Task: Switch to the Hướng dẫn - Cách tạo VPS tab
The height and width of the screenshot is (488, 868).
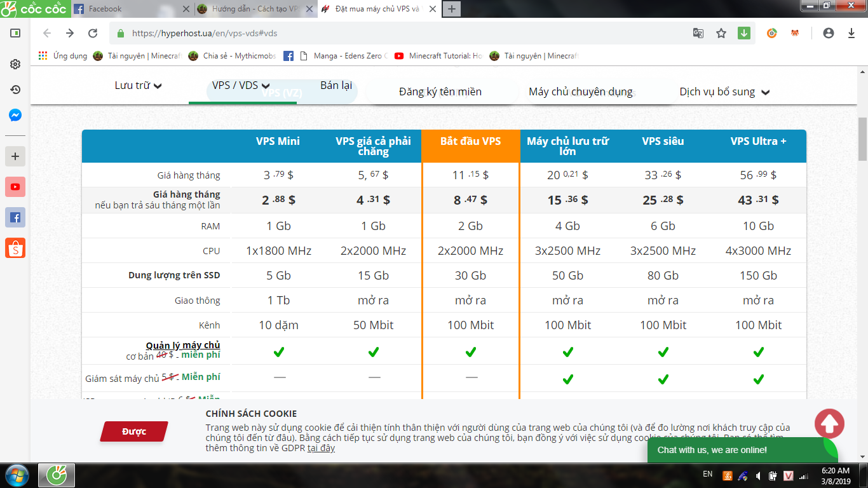Action: pyautogui.click(x=255, y=9)
